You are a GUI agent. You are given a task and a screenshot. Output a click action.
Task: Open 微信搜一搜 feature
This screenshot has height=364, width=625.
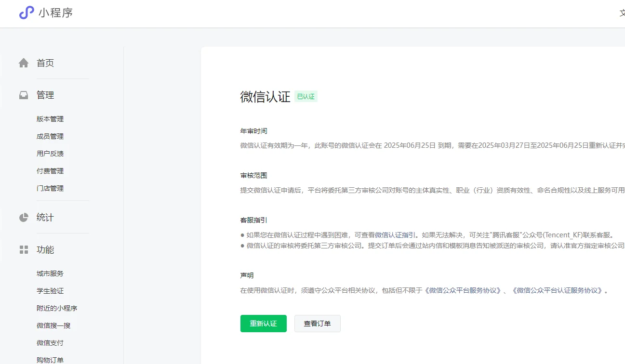(x=53, y=325)
